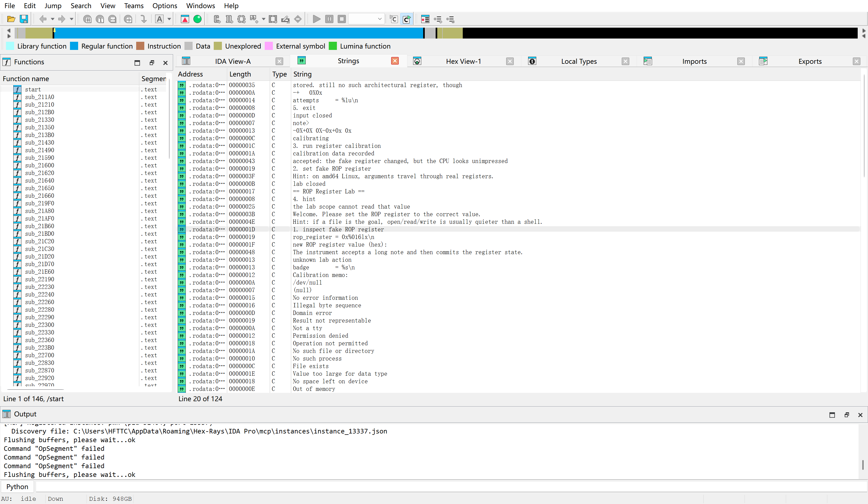This screenshot has width=868, height=504.
Task: Click the green circle toolbar icon
Action: 197,19
